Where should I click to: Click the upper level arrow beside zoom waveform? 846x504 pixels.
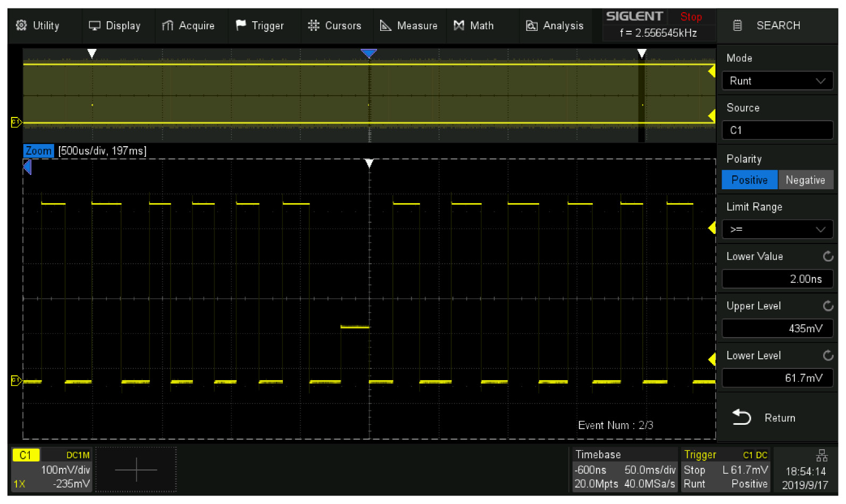click(712, 228)
